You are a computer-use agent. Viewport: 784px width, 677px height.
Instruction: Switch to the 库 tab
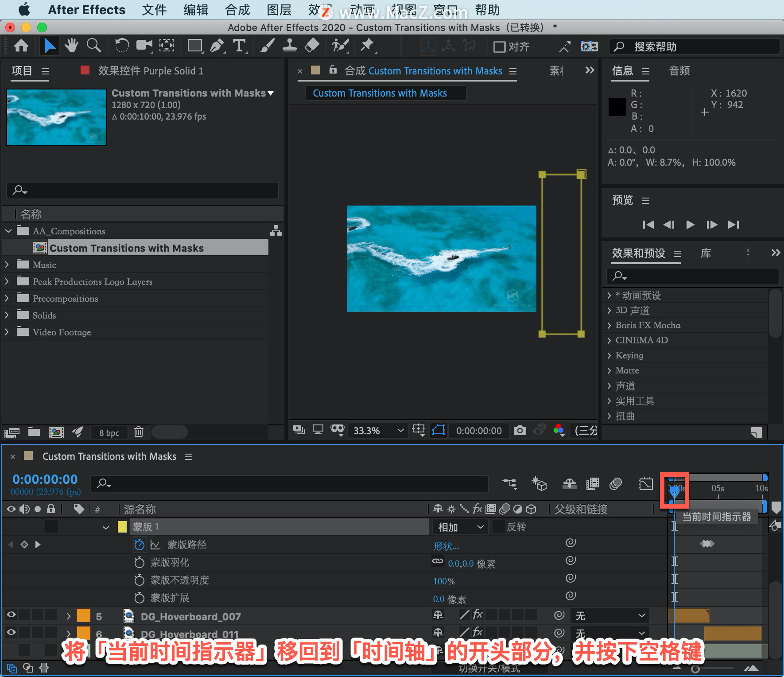(x=706, y=253)
